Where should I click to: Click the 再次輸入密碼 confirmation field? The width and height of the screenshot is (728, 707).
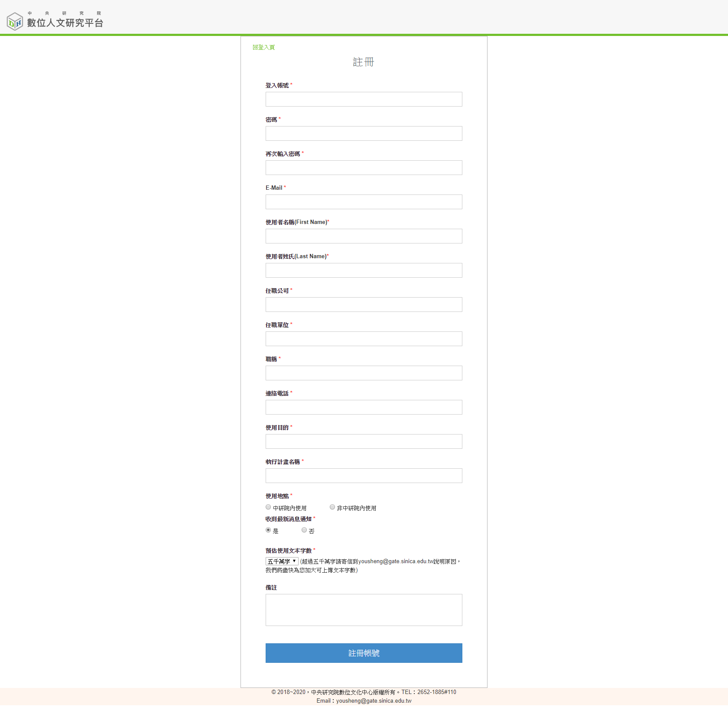coord(364,168)
